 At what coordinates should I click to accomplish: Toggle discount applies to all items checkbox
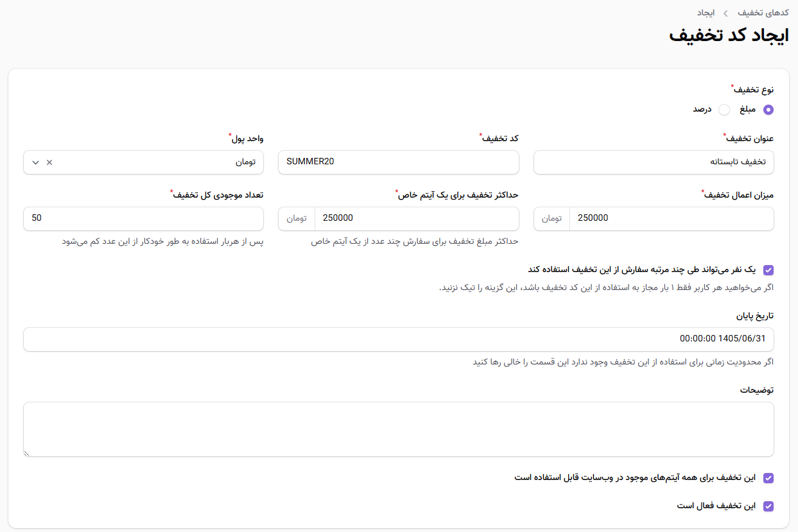(x=768, y=478)
